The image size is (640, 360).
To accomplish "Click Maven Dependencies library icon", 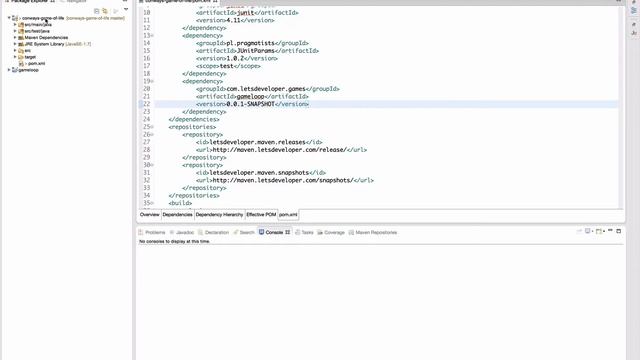I will click(x=21, y=38).
